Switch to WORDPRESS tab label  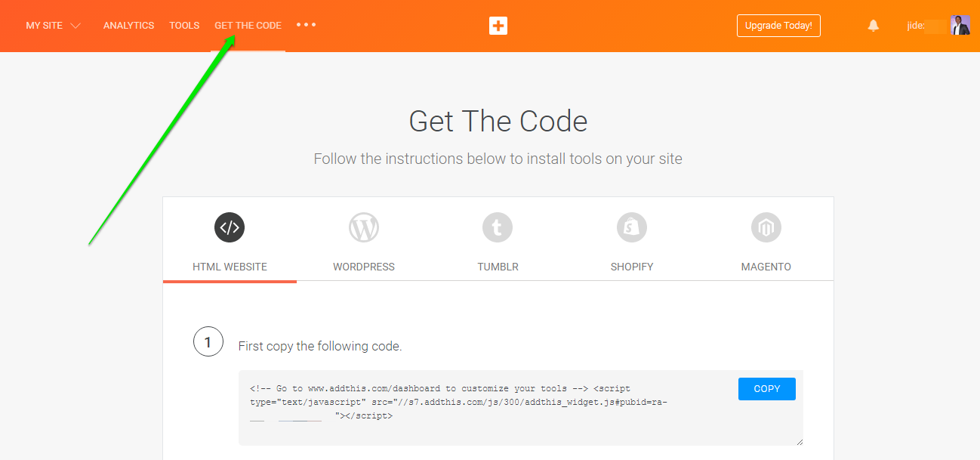pyautogui.click(x=364, y=267)
